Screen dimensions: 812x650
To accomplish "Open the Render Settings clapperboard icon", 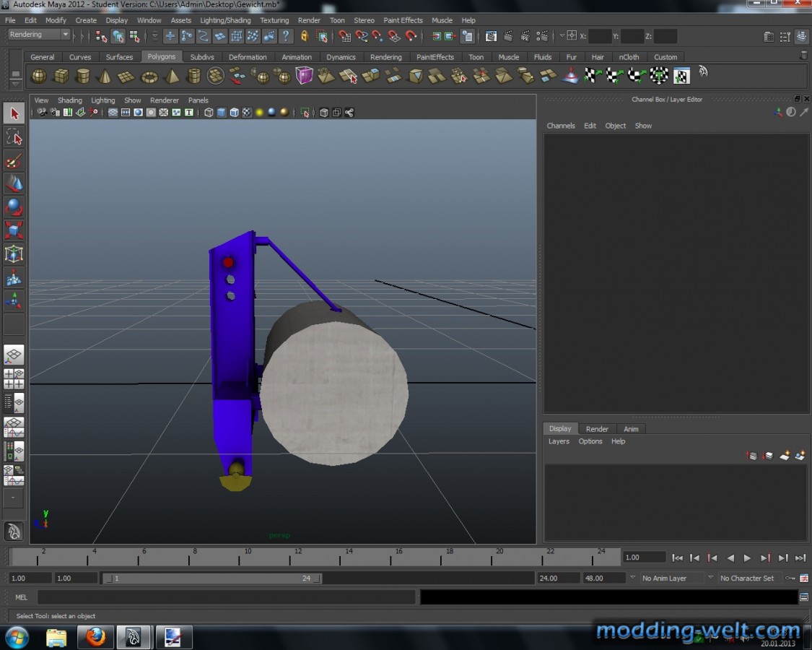I will pyautogui.click(x=542, y=36).
